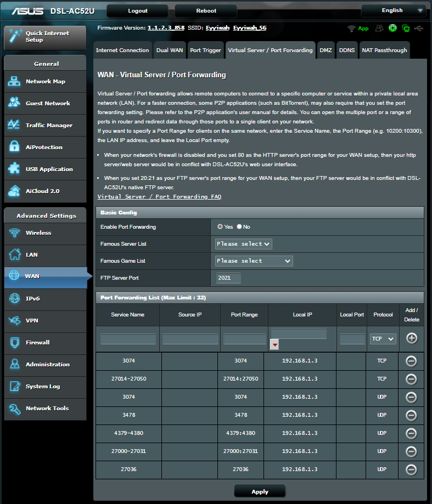The image size is (432, 504).
Task: Switch to Internet Connection tab
Action: point(122,50)
